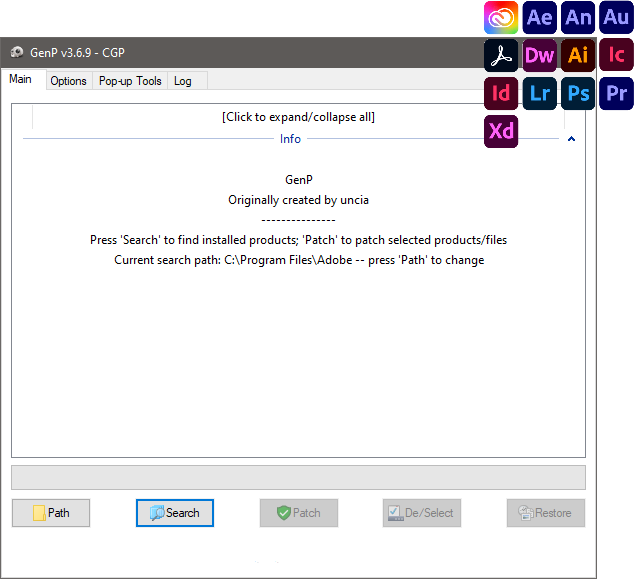This screenshot has width=635, height=579.
Task: Open the Options tab
Action: point(68,81)
